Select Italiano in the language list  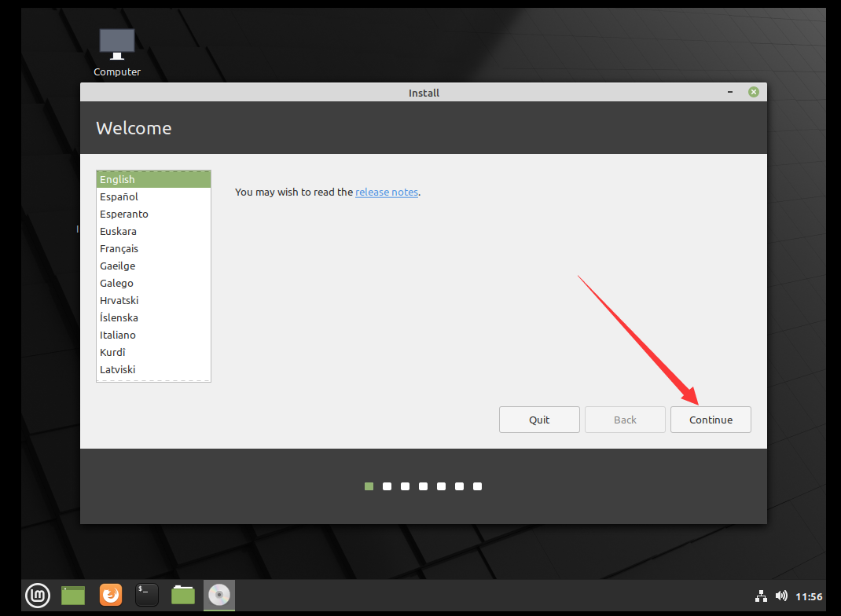(x=153, y=335)
